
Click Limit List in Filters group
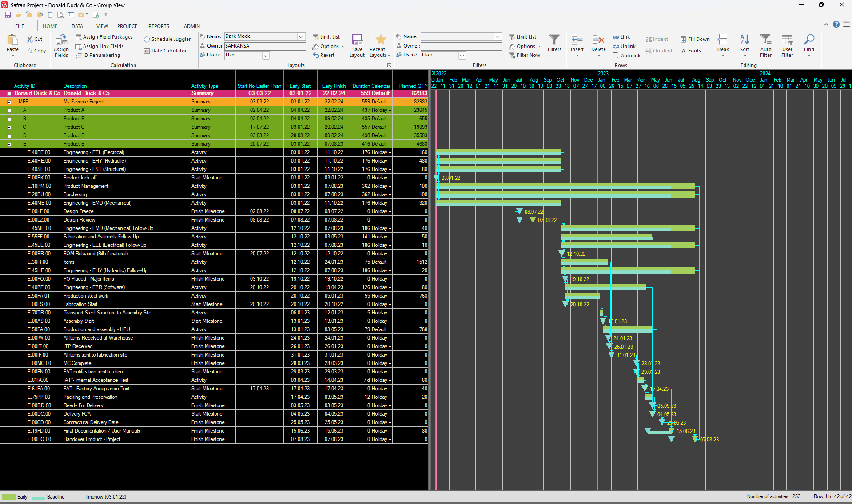522,37
